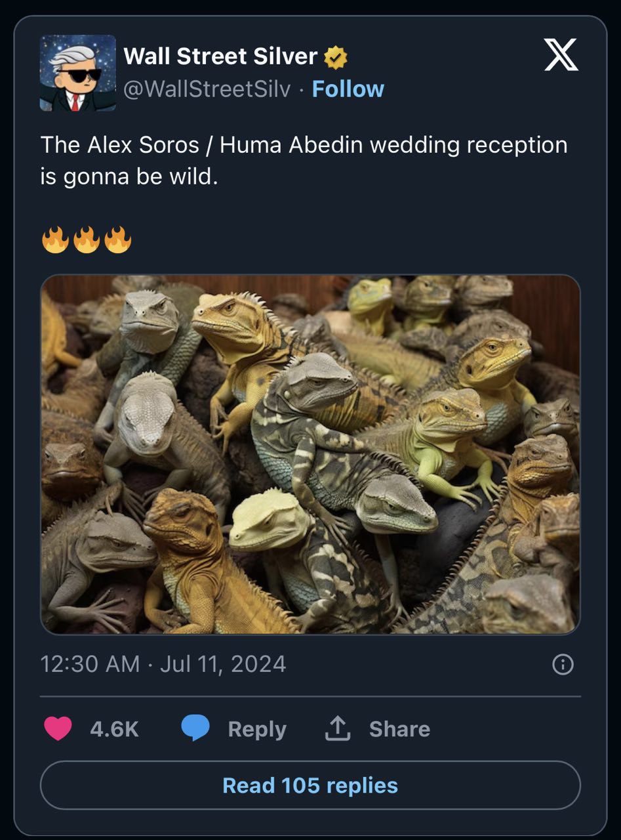This screenshot has width=621, height=840.
Task: Click the blue reply speech bubble icon
Action: coord(195,729)
